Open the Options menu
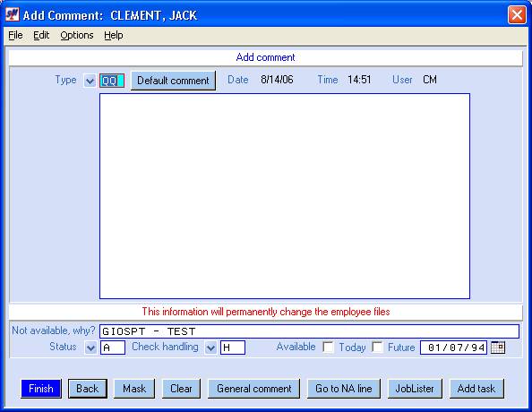 coord(77,35)
